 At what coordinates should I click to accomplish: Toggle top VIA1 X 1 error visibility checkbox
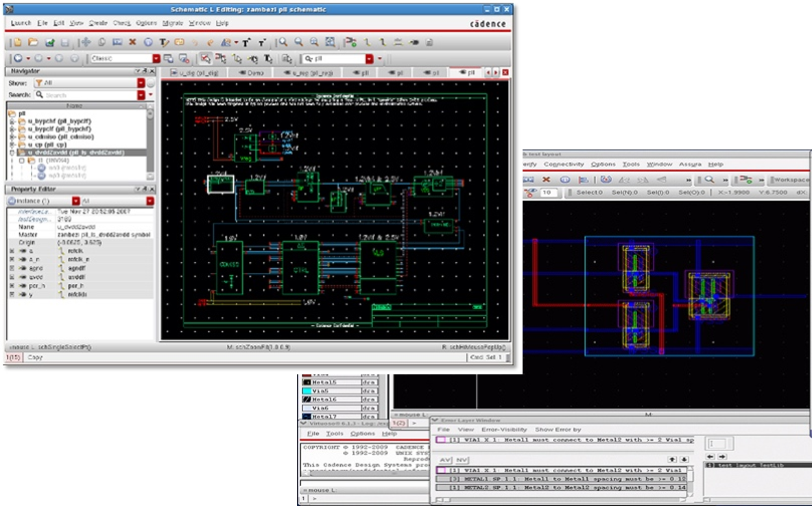coord(441,440)
